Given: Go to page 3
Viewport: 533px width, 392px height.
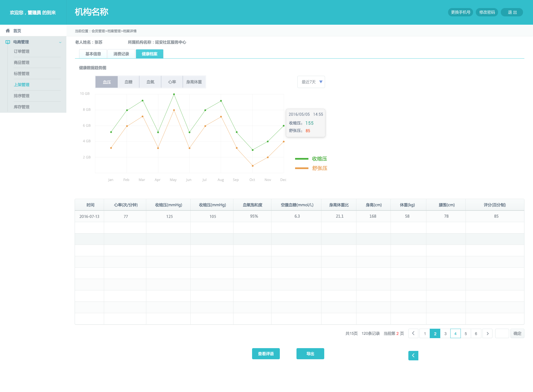Looking at the screenshot, I should [x=445, y=333].
